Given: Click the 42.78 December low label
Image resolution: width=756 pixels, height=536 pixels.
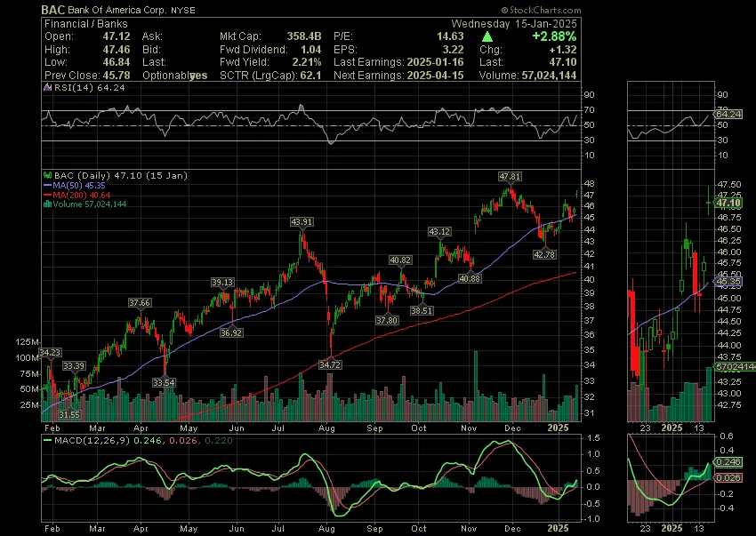Looking at the screenshot, I should pos(544,254).
